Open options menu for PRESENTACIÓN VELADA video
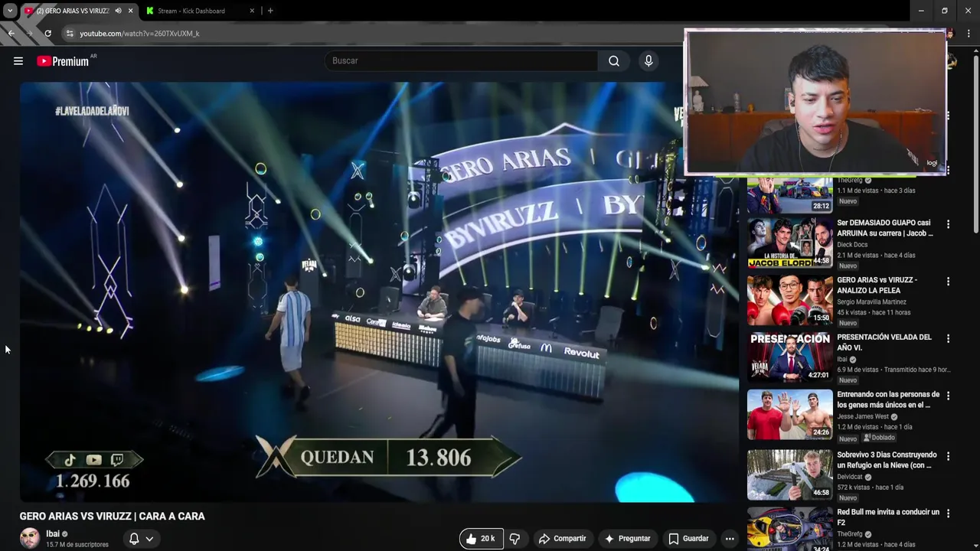Viewport: 980px width, 551px height. coord(948,338)
